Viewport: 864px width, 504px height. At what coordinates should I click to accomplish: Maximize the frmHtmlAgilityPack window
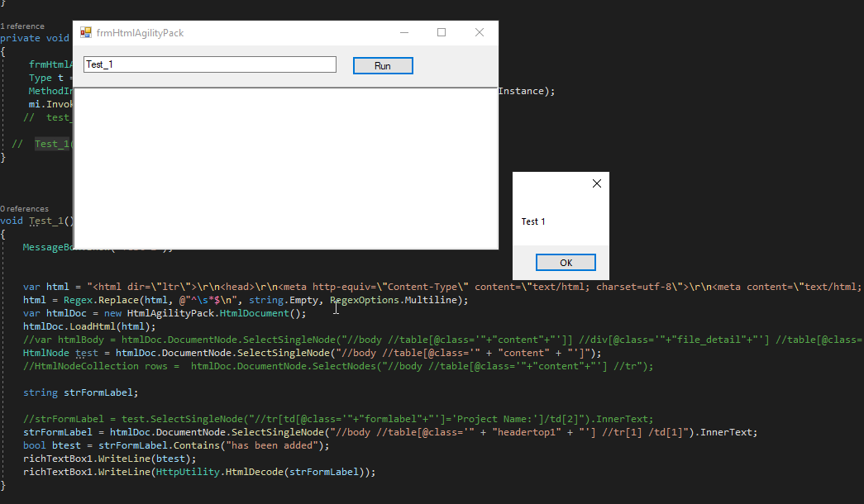point(442,32)
